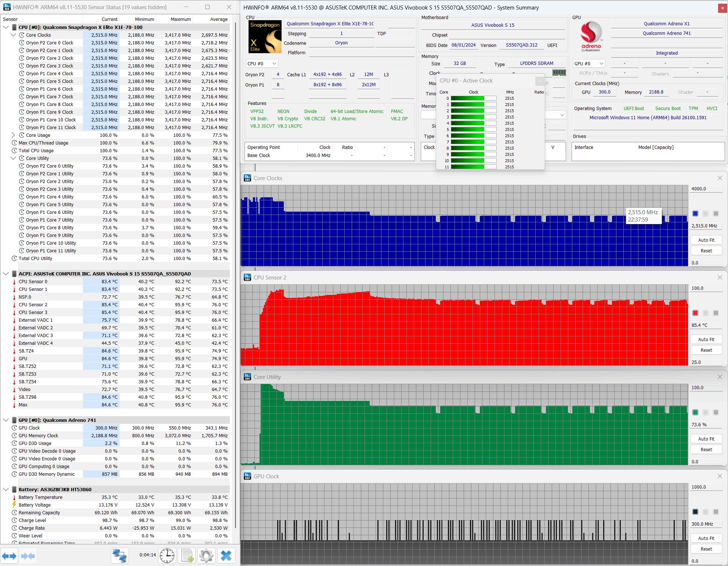Collapse the Battery sensor group

[6, 490]
